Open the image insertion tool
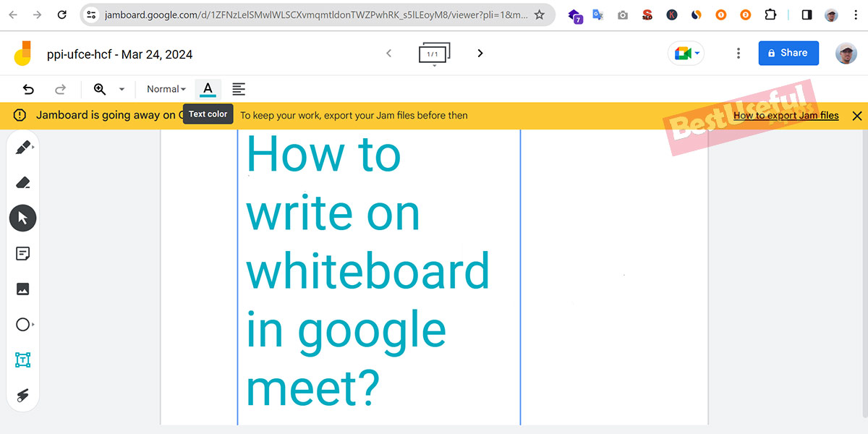 22,289
